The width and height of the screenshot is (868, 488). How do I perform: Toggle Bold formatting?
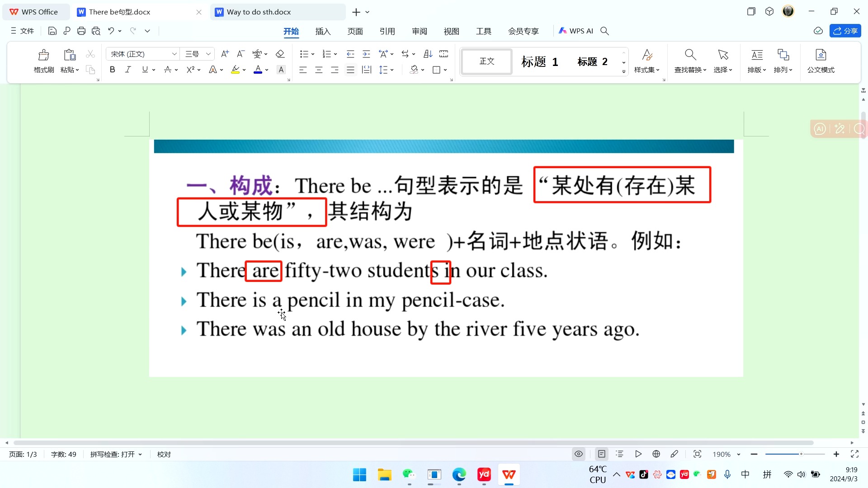(x=113, y=70)
